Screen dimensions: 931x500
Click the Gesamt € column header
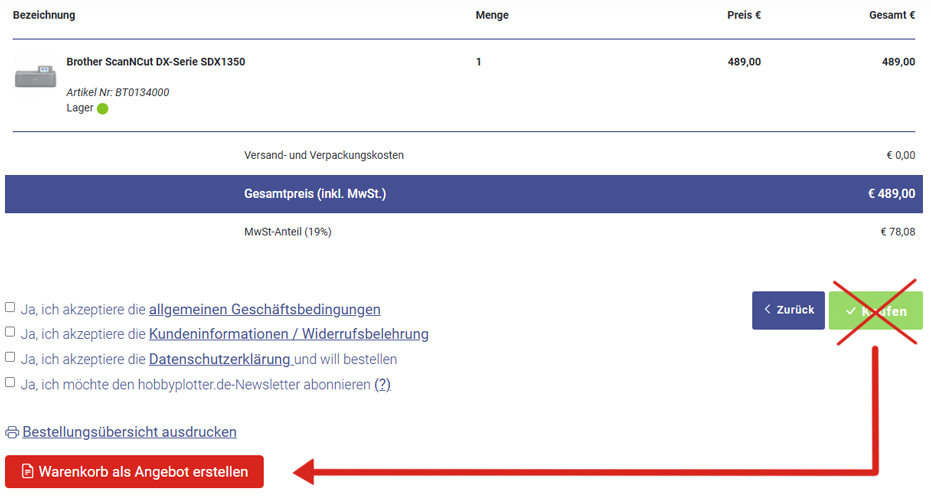pos(892,15)
